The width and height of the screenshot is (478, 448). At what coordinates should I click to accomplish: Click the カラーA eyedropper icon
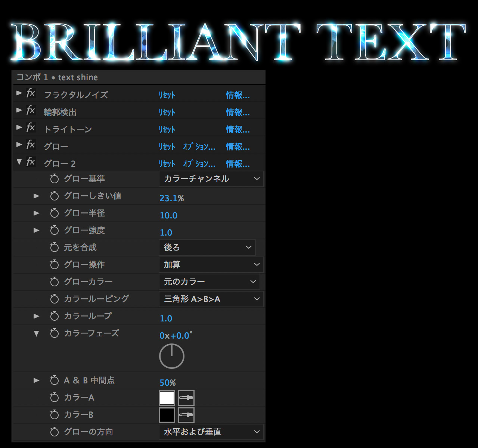[x=186, y=398]
